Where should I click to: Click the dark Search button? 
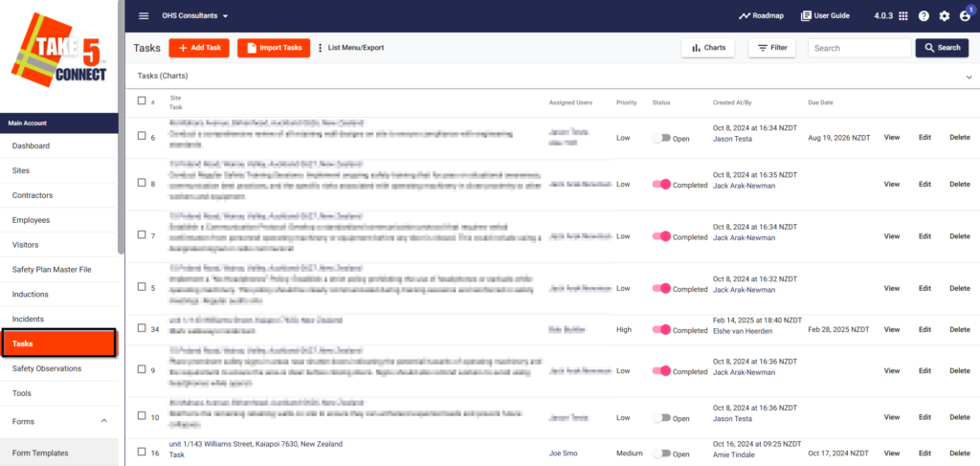pos(942,48)
